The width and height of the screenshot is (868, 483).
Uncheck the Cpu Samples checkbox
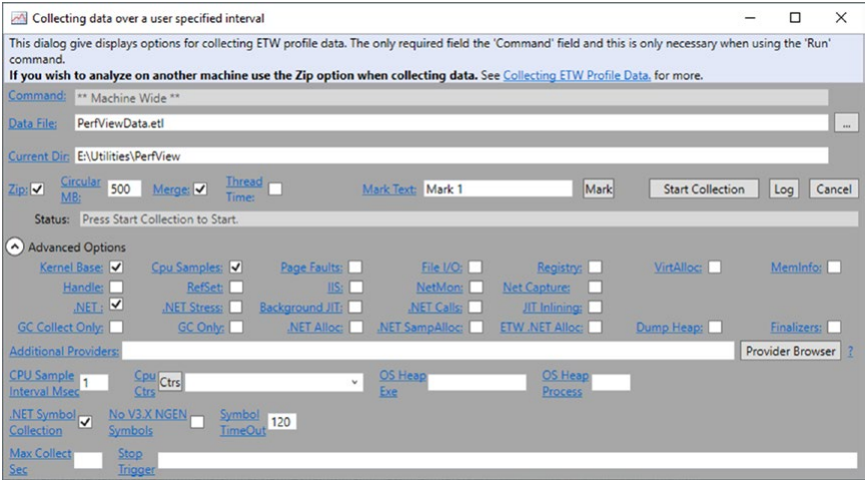tap(236, 267)
